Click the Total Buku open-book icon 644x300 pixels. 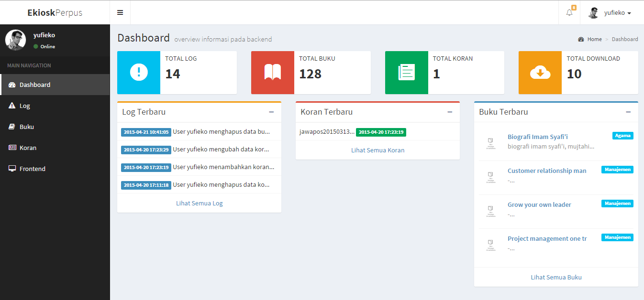click(x=273, y=73)
